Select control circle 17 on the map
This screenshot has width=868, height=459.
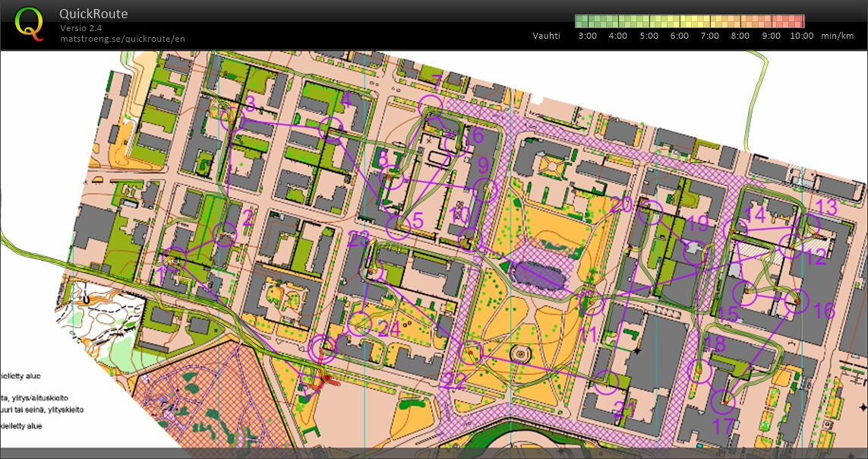tap(726, 399)
